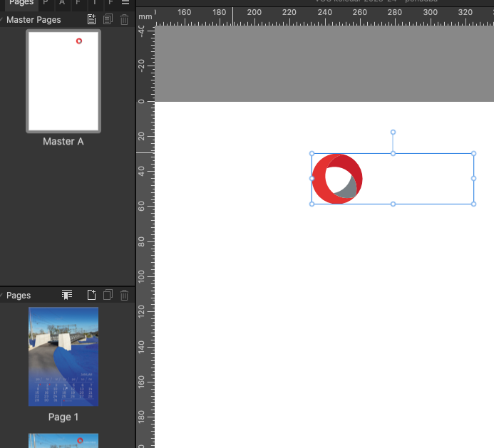This screenshot has width=494, height=448.
Task: Add a new master page
Action: [x=92, y=19]
